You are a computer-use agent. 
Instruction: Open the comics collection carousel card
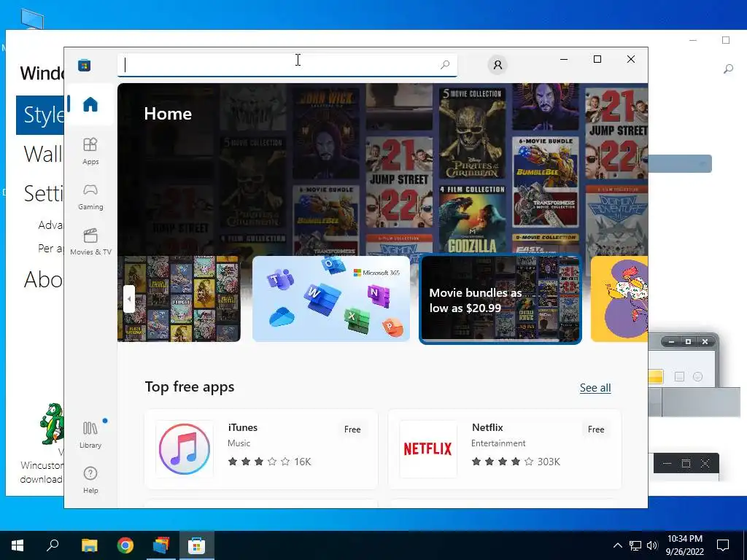pyautogui.click(x=179, y=298)
